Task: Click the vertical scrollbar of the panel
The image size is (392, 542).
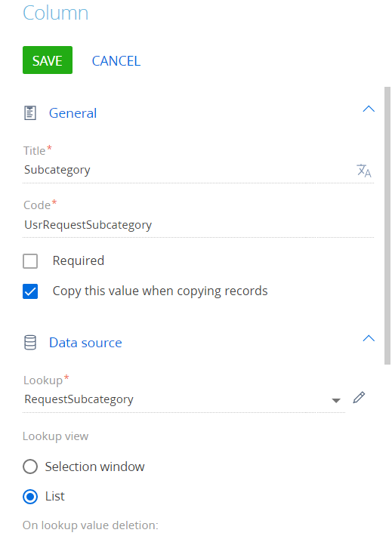Action: (387, 226)
